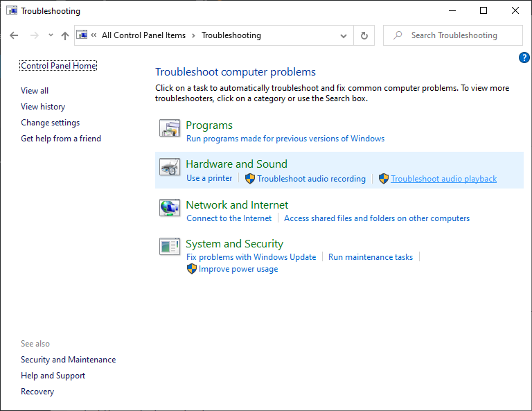Start Troubleshoot audio playback
Screen dimensions: 532x411
(x=444, y=179)
